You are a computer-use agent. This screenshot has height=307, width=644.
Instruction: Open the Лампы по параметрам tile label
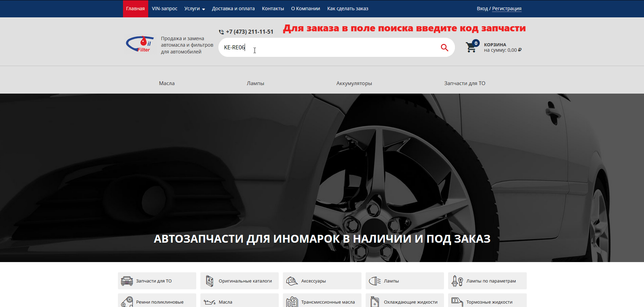pos(491,281)
